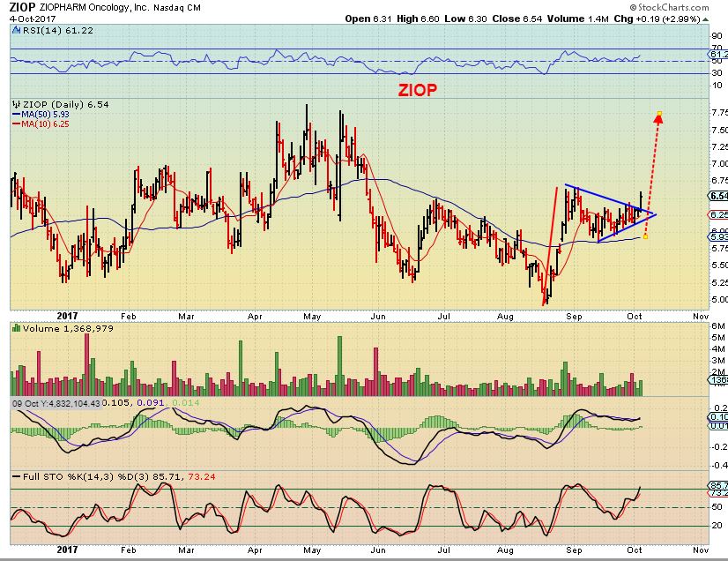Screen dimensions: 728x561
Task: Click the 6M label on the volume axis
Action: pos(718,326)
